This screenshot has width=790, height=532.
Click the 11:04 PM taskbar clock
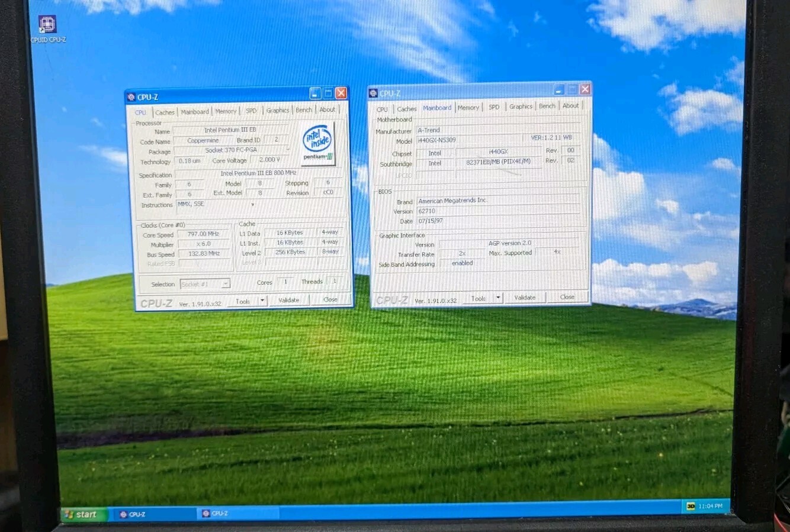[x=711, y=506]
